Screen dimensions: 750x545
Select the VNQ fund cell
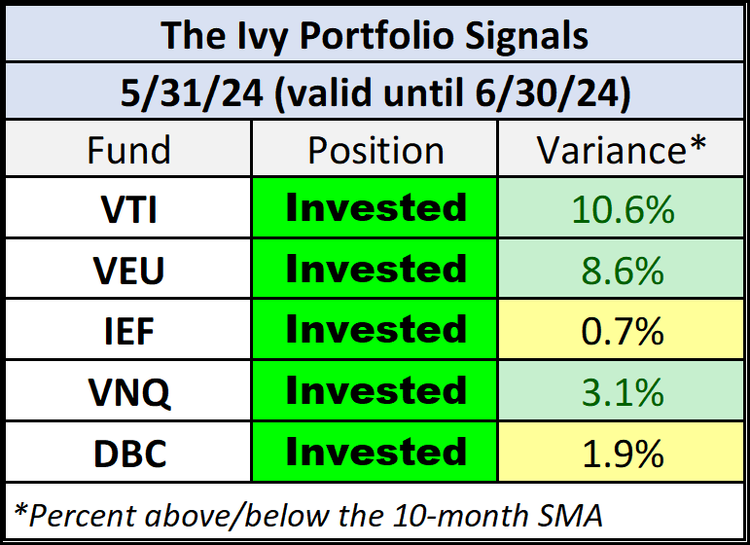click(129, 392)
